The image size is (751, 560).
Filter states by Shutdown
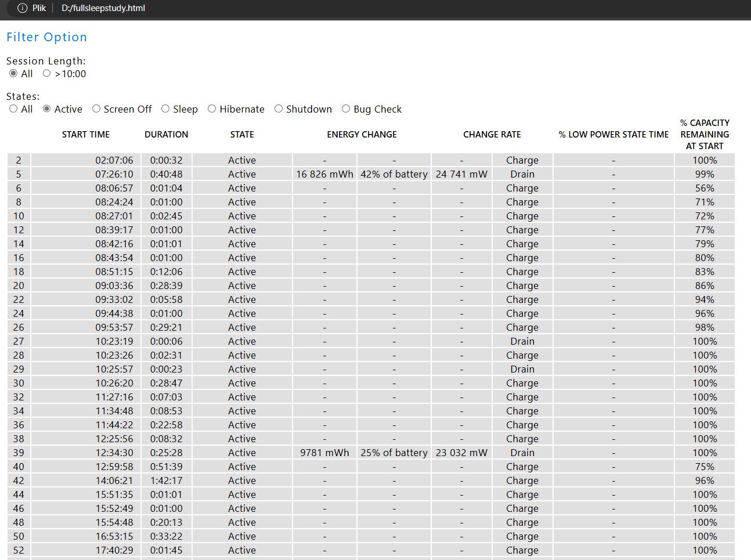tap(279, 109)
